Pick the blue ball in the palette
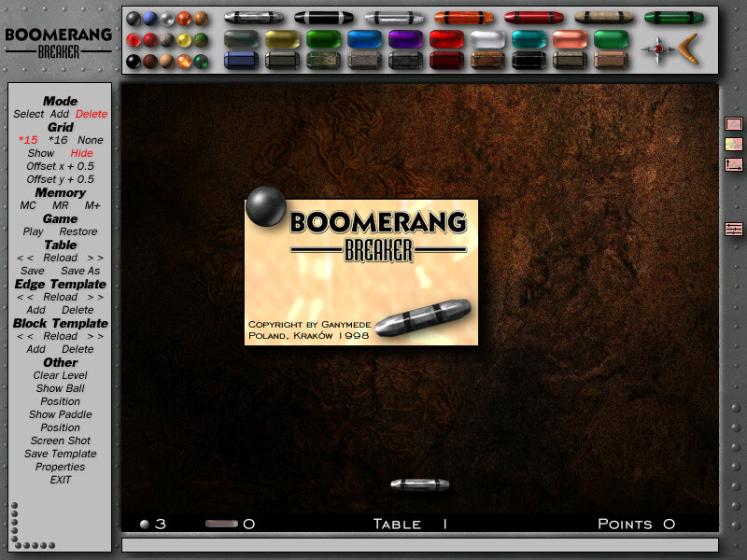 pos(150,19)
